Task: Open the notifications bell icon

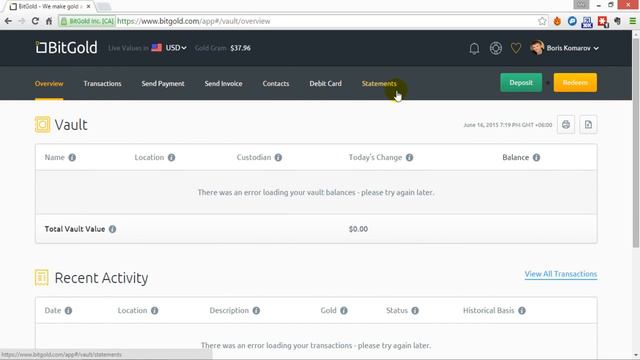Action: coord(474,49)
